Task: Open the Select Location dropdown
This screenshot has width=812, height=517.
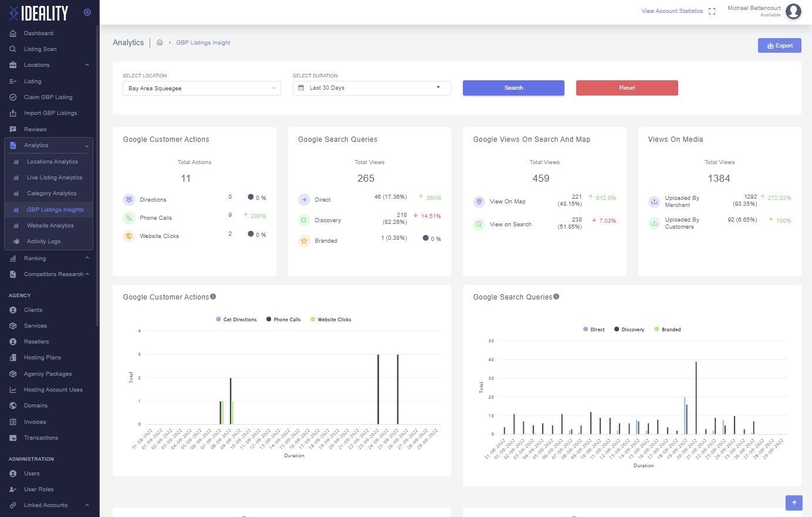Action: [202, 88]
